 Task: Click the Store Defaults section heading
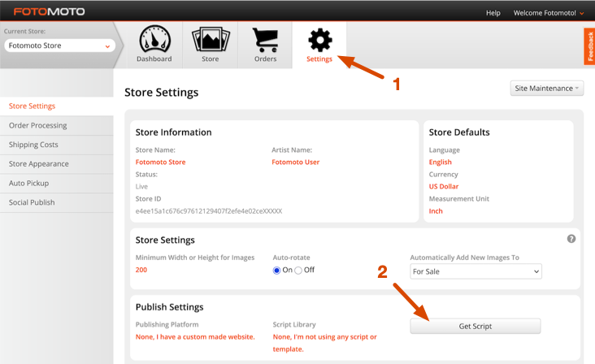(459, 132)
